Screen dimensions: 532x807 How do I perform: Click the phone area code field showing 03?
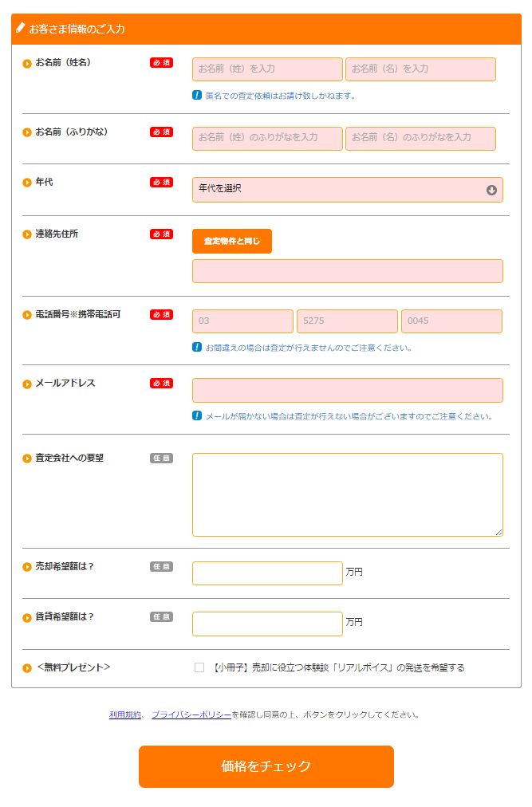coord(242,321)
